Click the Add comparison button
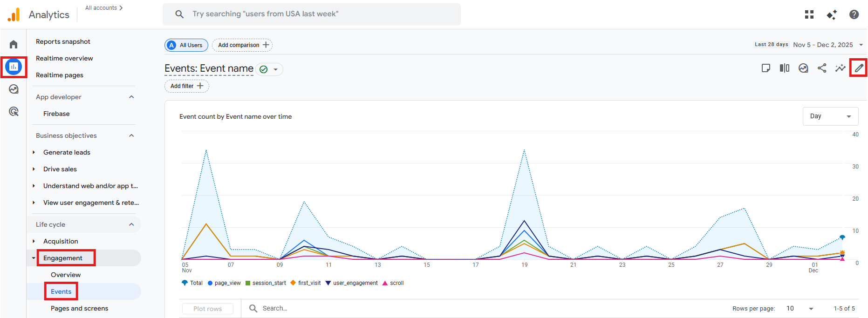868x318 pixels. coord(242,45)
